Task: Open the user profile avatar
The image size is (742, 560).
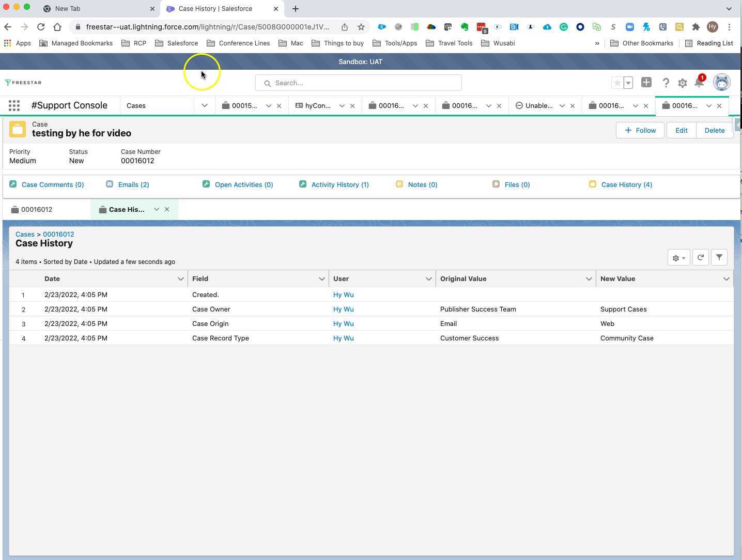Action: click(721, 83)
